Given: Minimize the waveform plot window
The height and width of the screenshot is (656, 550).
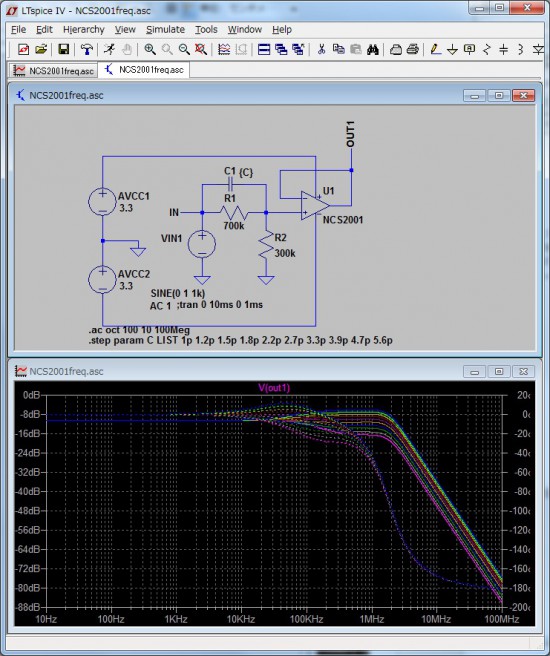Looking at the screenshot, I should (474, 372).
